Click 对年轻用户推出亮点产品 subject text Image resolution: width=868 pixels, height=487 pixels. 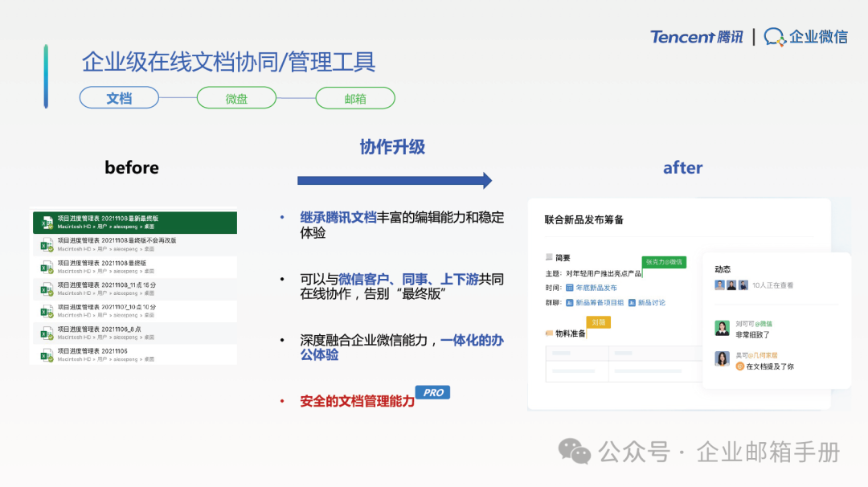pos(604,273)
